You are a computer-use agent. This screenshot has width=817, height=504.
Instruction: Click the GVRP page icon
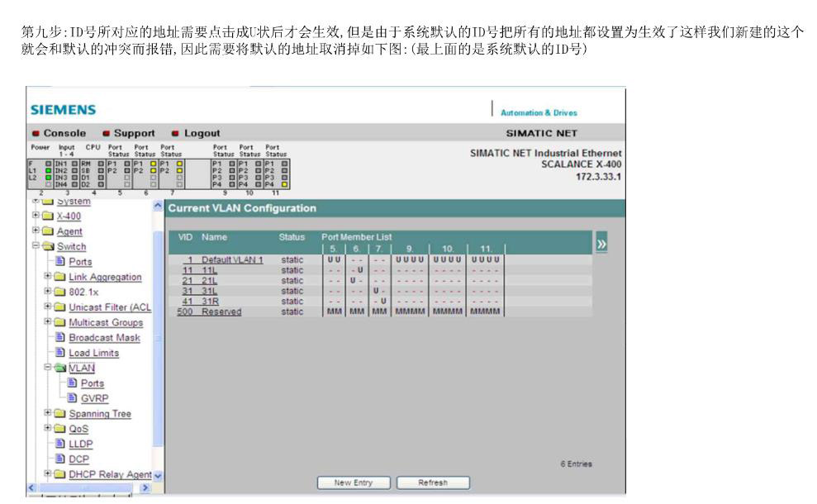point(73,398)
